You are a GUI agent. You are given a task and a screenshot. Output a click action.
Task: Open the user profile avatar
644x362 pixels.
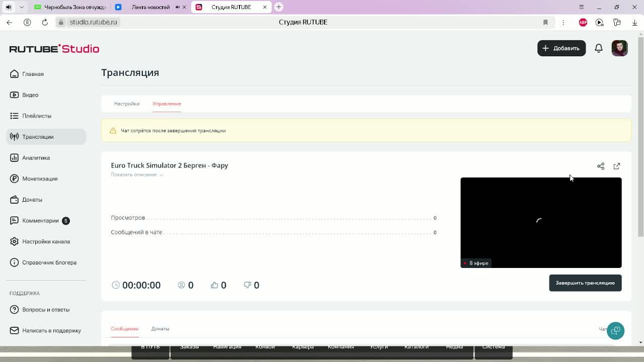coord(619,48)
